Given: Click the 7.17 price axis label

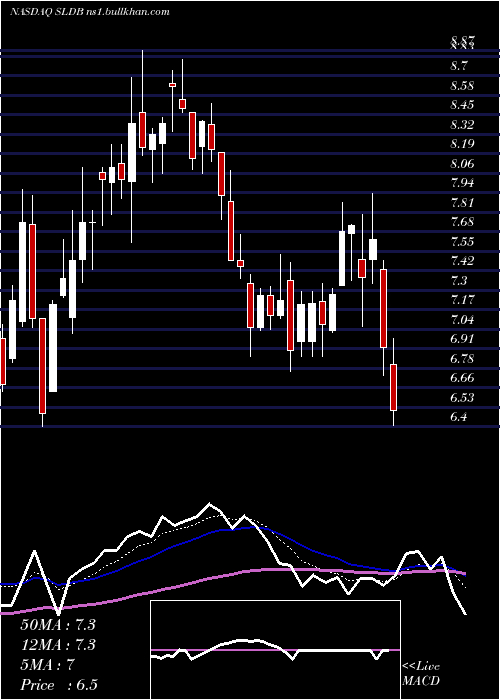Looking at the screenshot, I should coord(462,299).
